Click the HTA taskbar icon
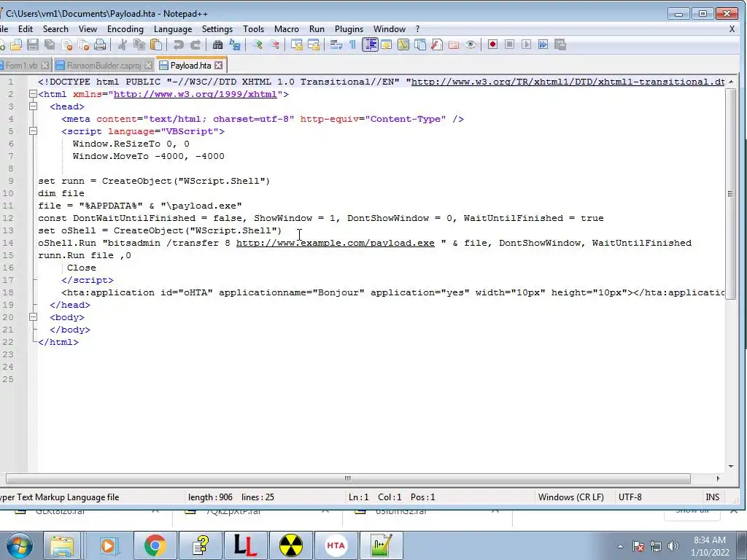 [336, 545]
